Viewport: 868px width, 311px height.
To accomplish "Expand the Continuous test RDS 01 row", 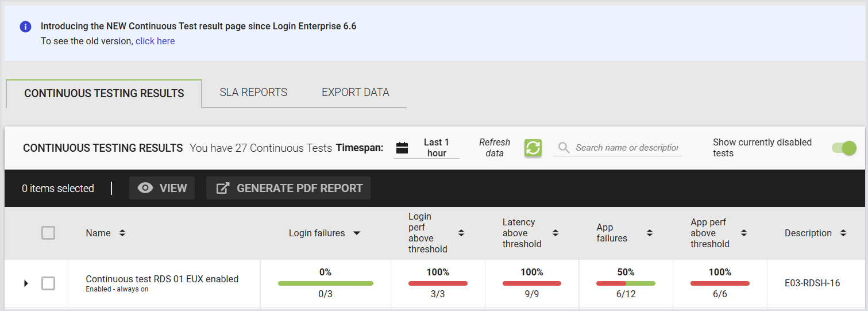I will pos(26,283).
